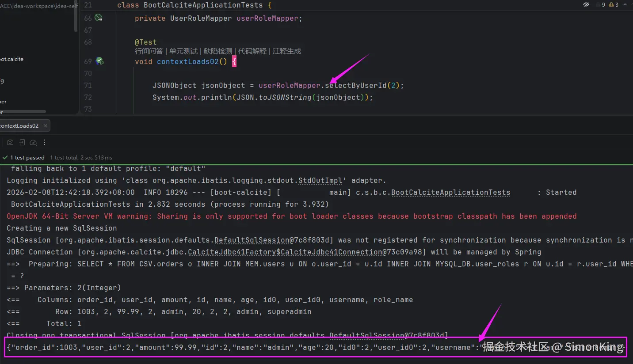Click the JSON output line starting with order_id
This screenshot has width=633, height=364.
(316, 347)
